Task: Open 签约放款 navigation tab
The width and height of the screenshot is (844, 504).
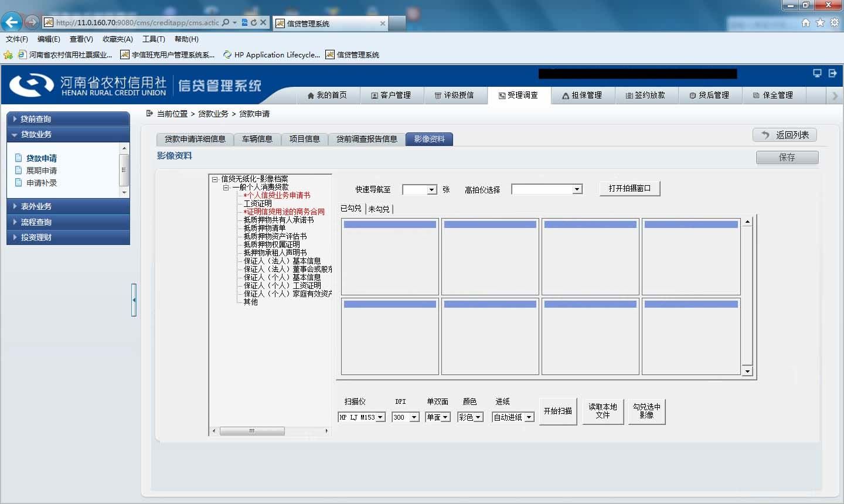Action: (646, 95)
